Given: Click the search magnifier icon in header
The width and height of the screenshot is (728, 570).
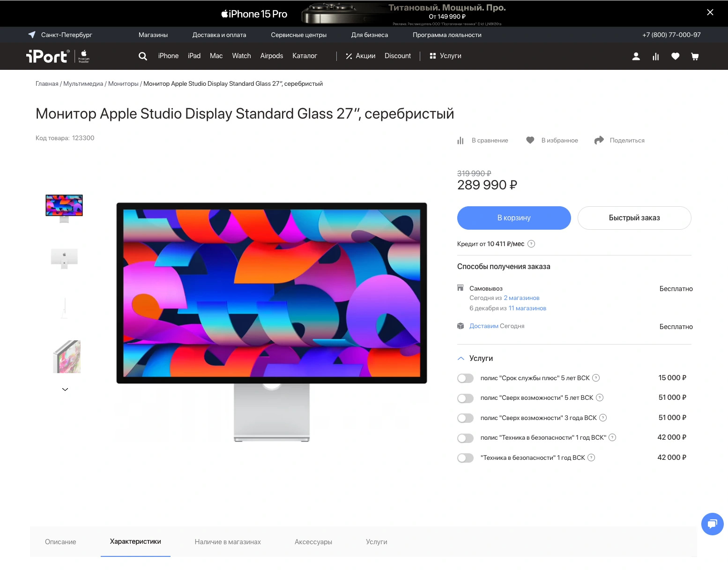Looking at the screenshot, I should (x=143, y=56).
